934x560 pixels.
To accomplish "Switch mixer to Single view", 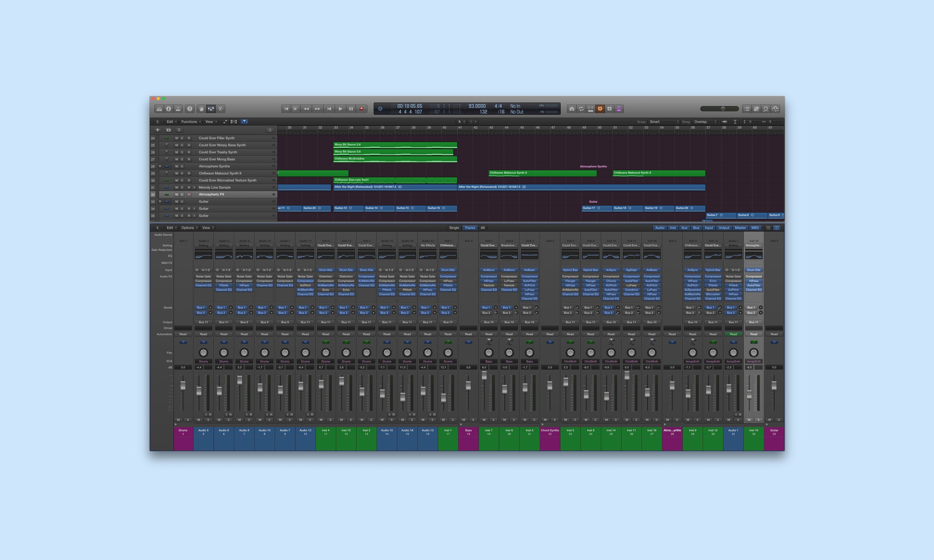I will (x=454, y=228).
